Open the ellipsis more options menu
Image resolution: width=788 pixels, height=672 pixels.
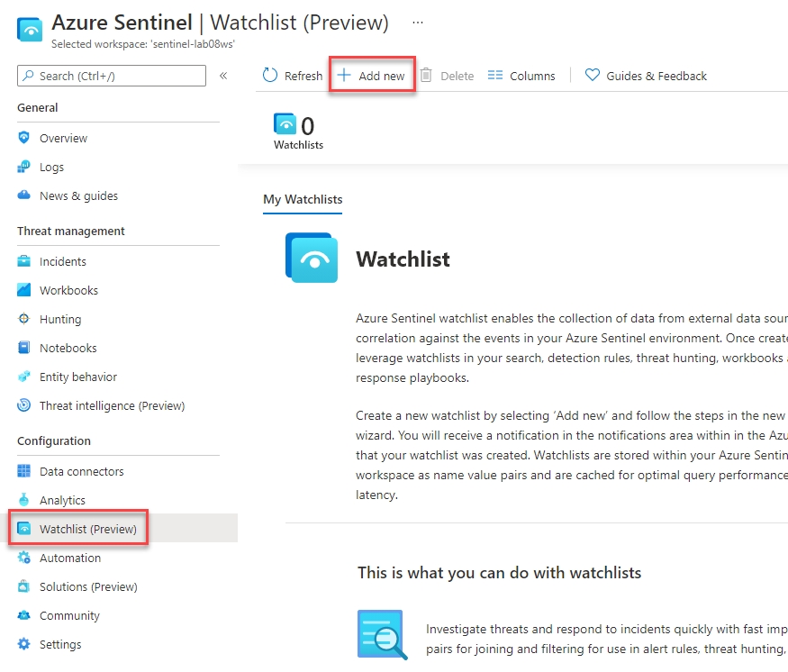(418, 22)
